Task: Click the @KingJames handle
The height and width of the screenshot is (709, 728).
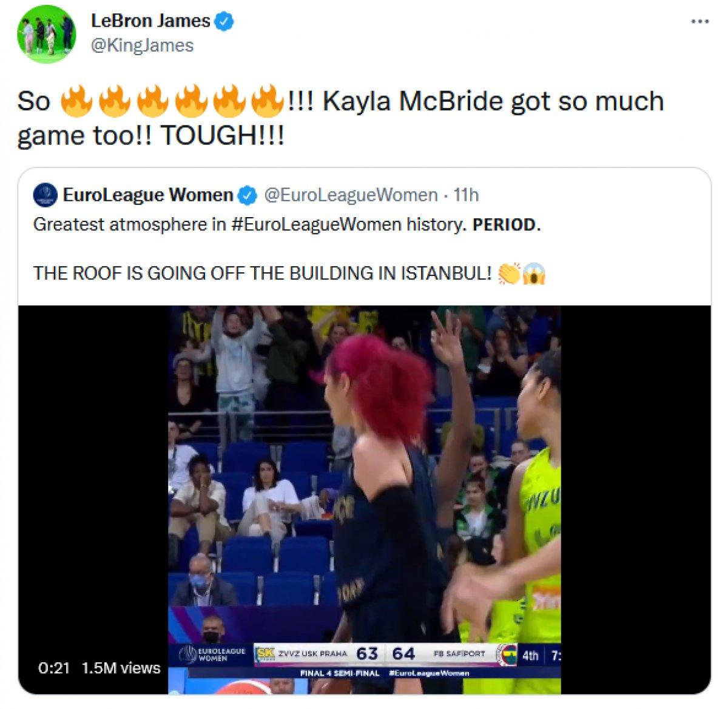Action: coord(142,45)
